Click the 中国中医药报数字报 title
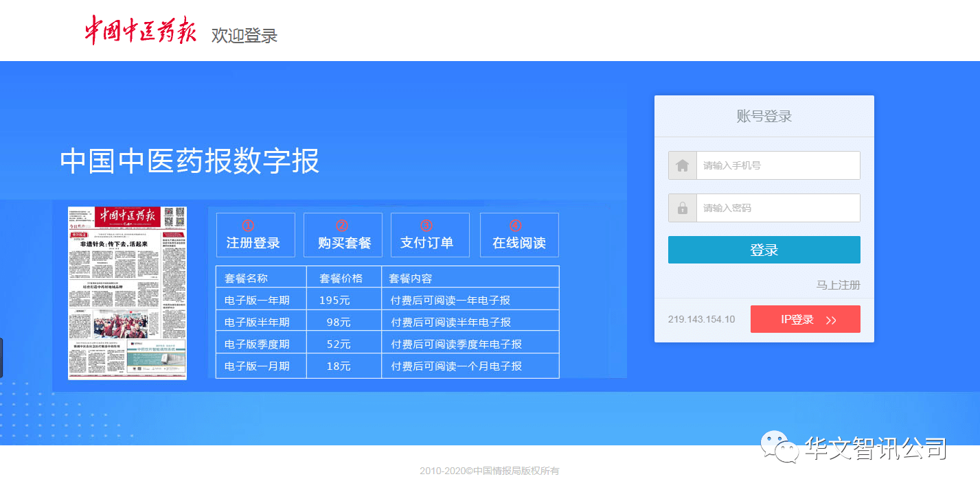The width and height of the screenshot is (980, 492). tap(190, 161)
